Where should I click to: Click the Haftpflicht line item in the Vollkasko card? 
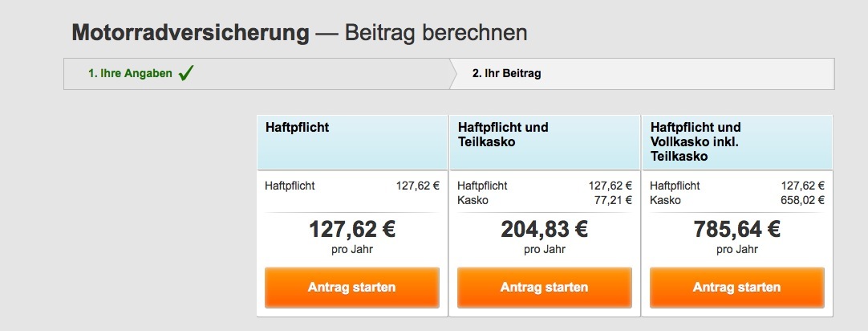tap(736, 186)
